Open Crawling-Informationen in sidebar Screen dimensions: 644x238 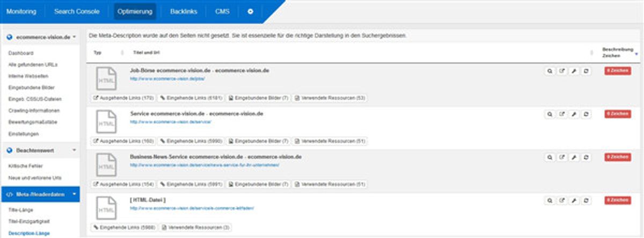click(34, 110)
